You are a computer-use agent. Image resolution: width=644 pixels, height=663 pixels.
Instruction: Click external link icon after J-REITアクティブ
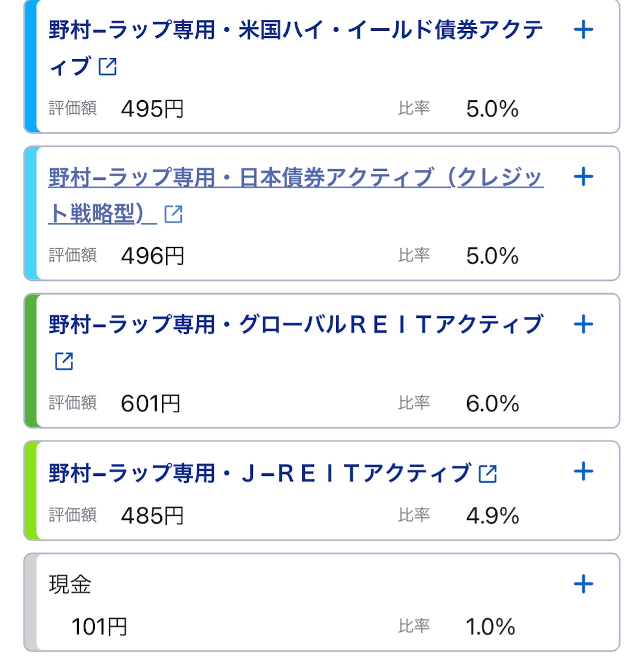[x=488, y=474]
